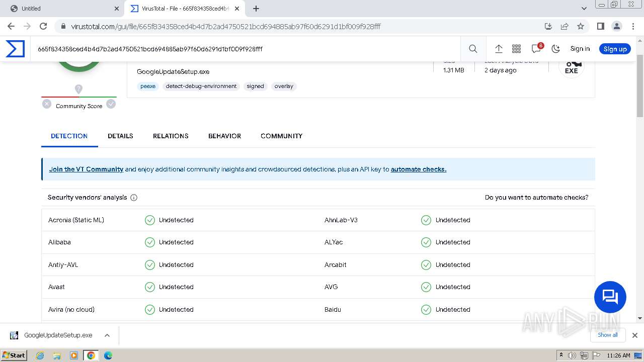Image resolution: width=644 pixels, height=362 pixels.
Task: Click the browser address bar URL
Action: pos(226,26)
